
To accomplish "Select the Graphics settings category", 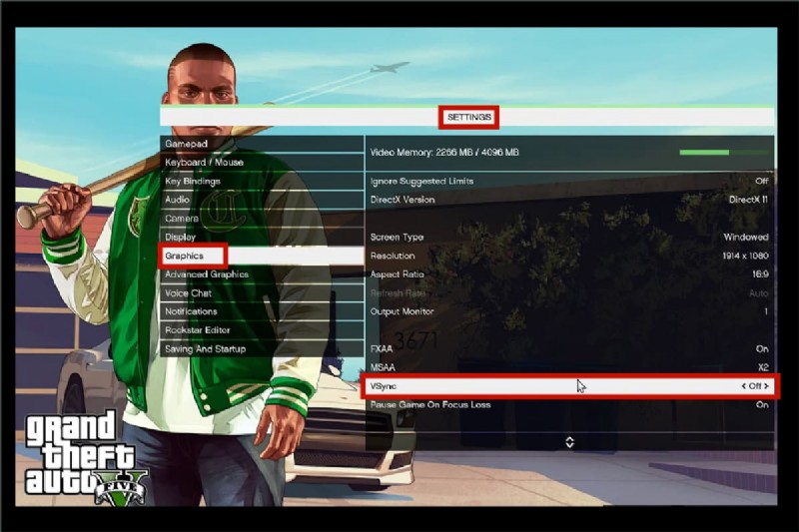I will pyautogui.click(x=262, y=256).
